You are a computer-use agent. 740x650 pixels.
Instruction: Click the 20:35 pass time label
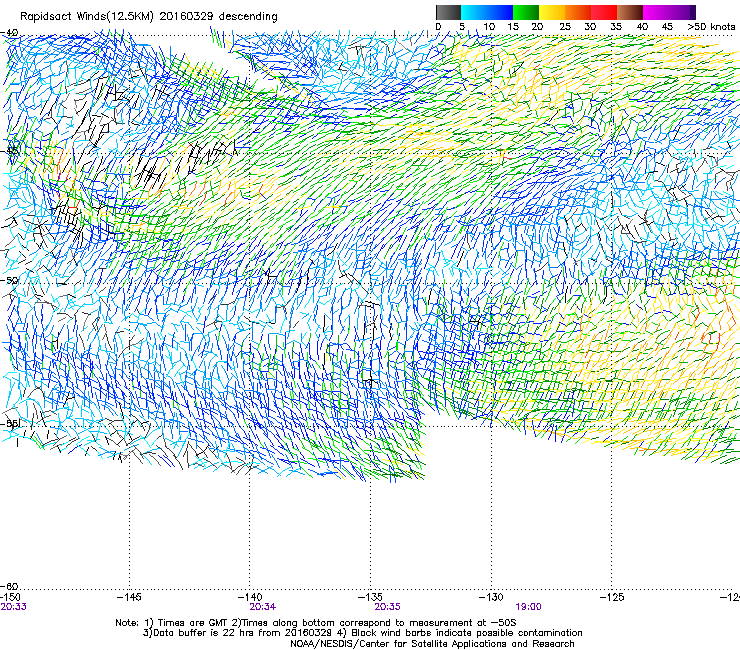tap(387, 607)
